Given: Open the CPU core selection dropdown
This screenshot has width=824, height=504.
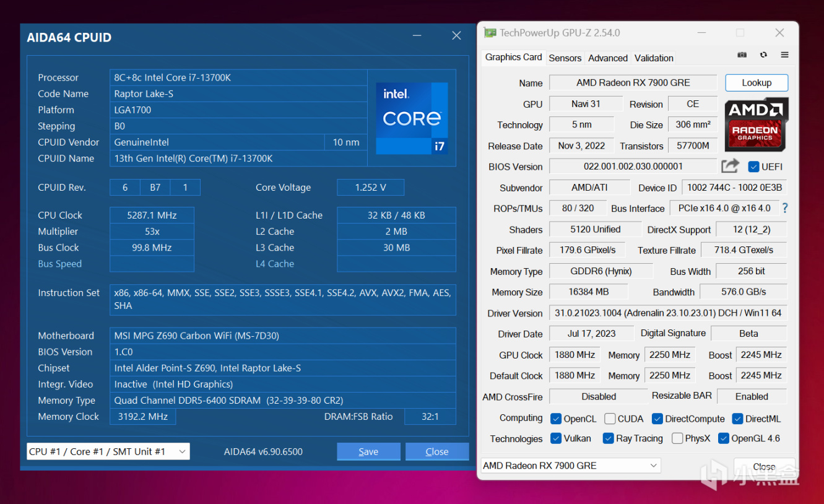Looking at the screenshot, I should [108, 451].
